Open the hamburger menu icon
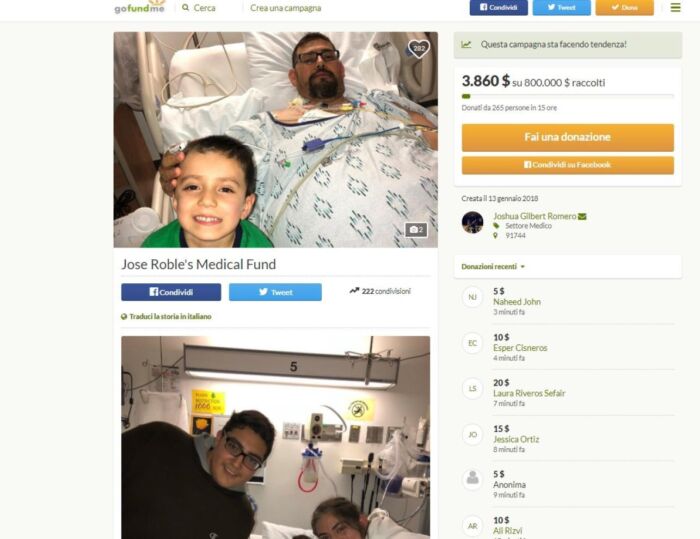Image resolution: width=700 pixels, height=539 pixels. point(675,7)
